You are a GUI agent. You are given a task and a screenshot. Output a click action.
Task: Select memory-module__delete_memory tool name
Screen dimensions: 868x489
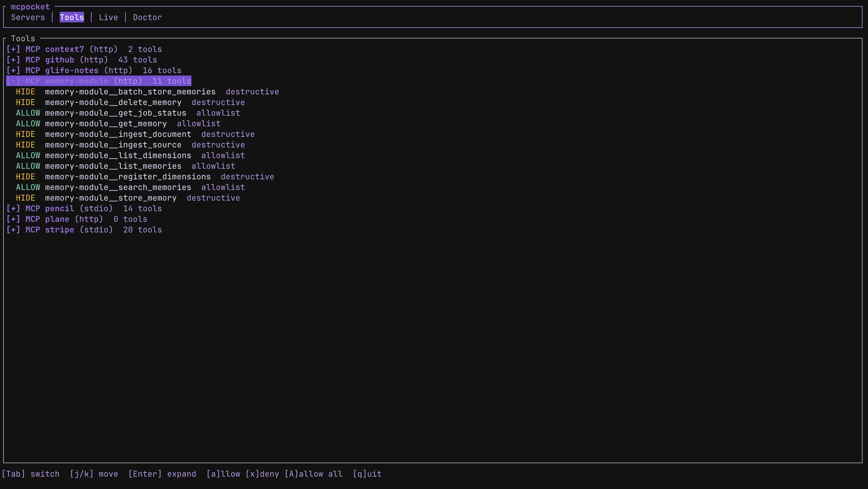[x=113, y=102]
